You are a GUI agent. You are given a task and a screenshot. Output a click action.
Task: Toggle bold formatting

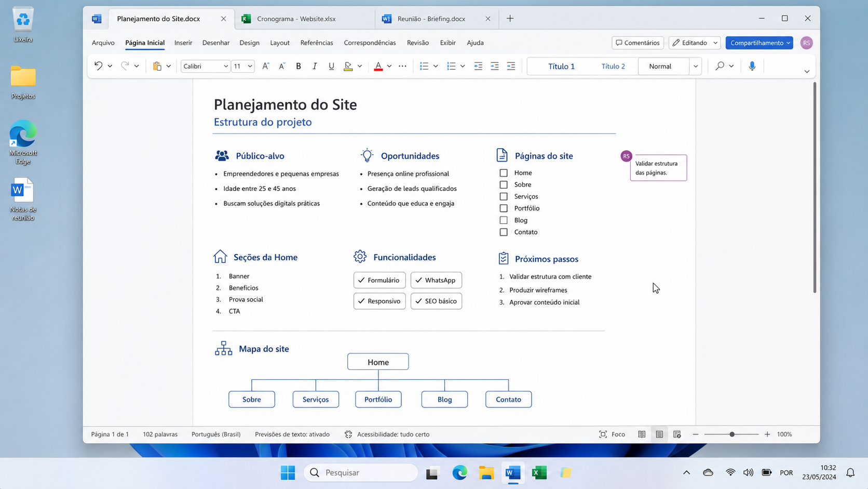[299, 66]
